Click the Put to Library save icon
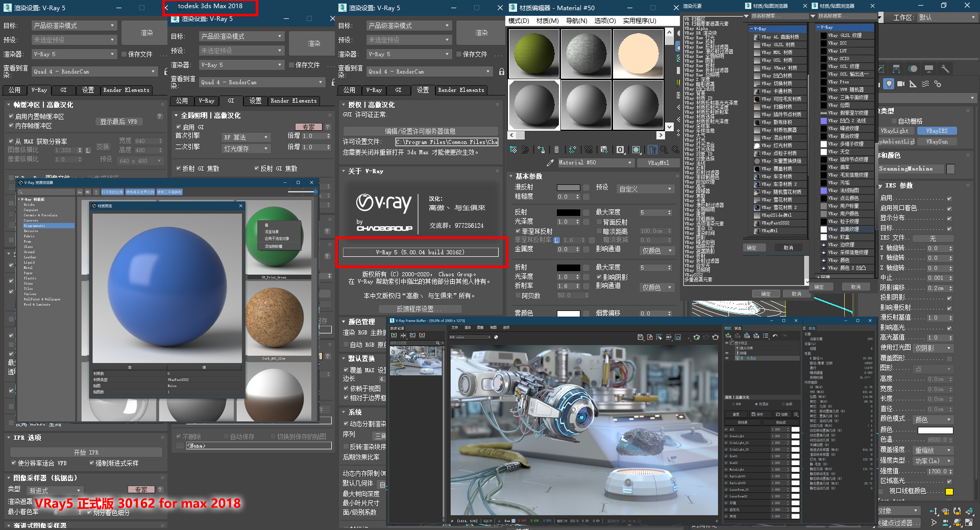This screenshot has width=980, height=530. [x=604, y=150]
